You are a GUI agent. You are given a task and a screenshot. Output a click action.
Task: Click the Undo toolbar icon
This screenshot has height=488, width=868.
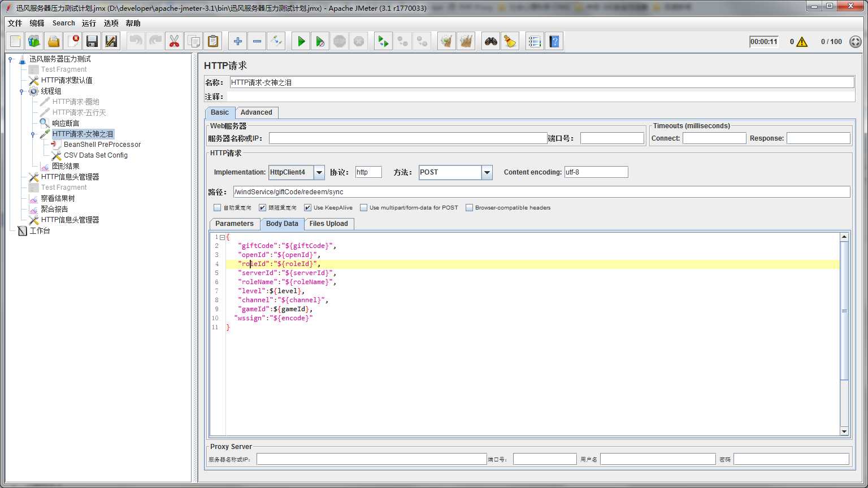pyautogui.click(x=136, y=41)
